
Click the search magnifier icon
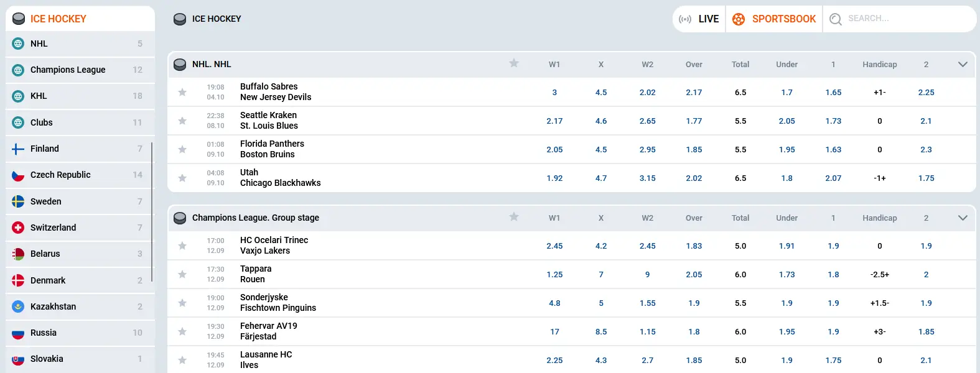tap(836, 19)
